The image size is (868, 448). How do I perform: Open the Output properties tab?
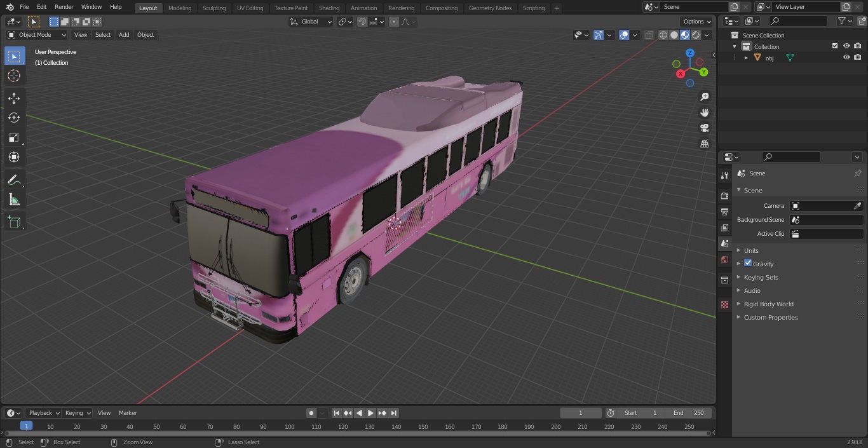(724, 212)
